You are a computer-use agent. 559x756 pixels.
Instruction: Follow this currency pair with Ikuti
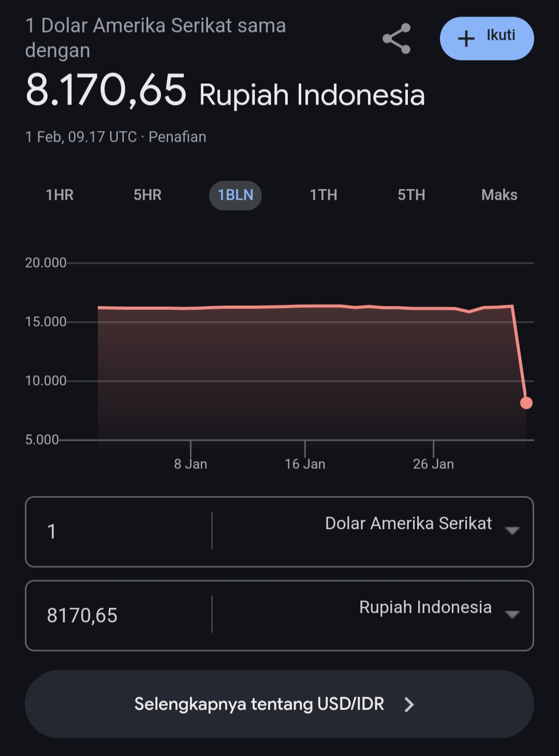point(487,38)
